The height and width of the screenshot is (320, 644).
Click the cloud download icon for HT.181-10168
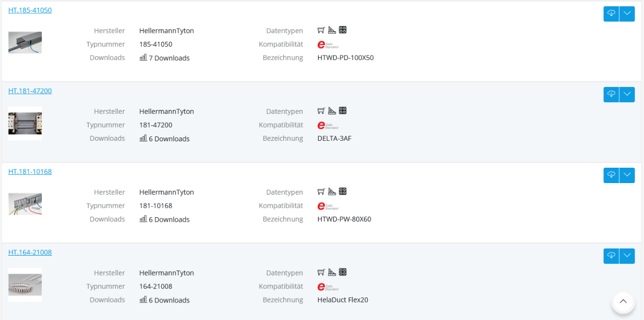coord(611,175)
